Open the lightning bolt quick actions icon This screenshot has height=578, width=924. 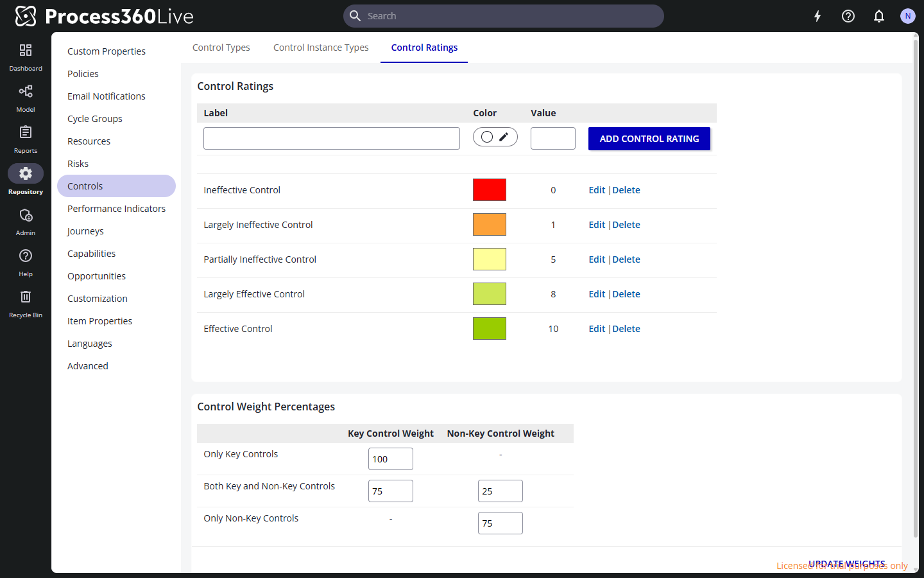tap(817, 16)
